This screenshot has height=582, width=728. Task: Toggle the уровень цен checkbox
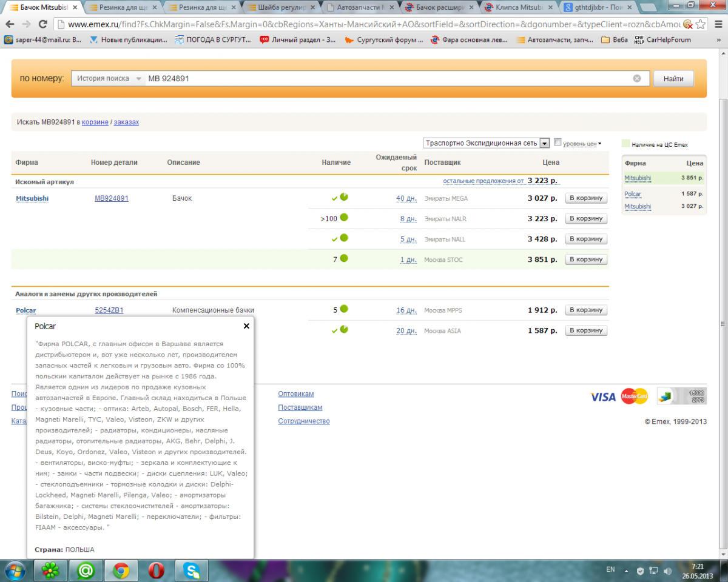tap(558, 142)
